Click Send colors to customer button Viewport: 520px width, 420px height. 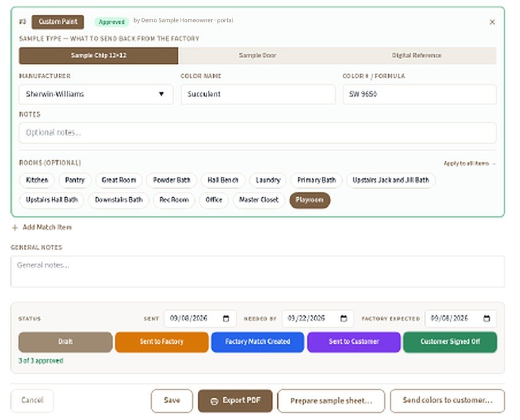tap(448, 401)
